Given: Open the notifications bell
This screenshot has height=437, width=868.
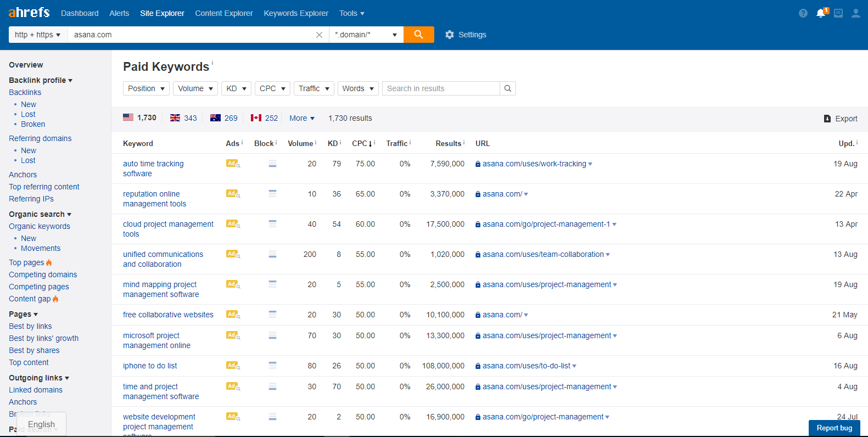Looking at the screenshot, I should tap(821, 13).
